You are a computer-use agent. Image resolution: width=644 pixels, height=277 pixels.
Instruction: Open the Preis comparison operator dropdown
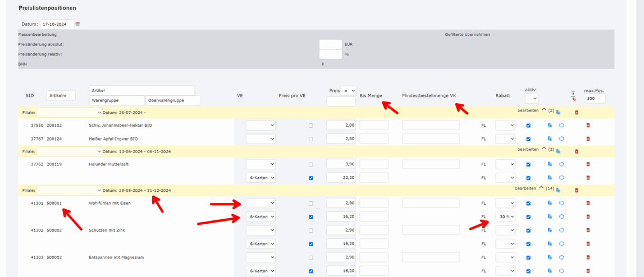click(349, 90)
